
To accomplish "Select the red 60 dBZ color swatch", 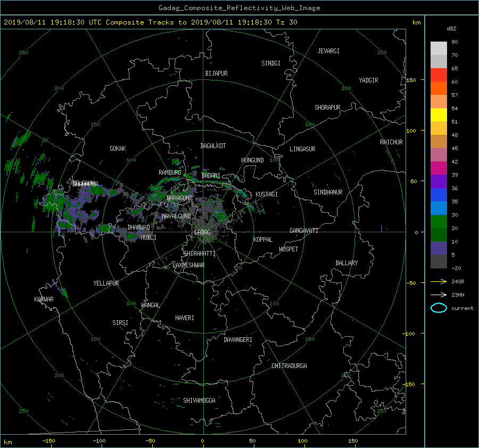I will (x=439, y=75).
